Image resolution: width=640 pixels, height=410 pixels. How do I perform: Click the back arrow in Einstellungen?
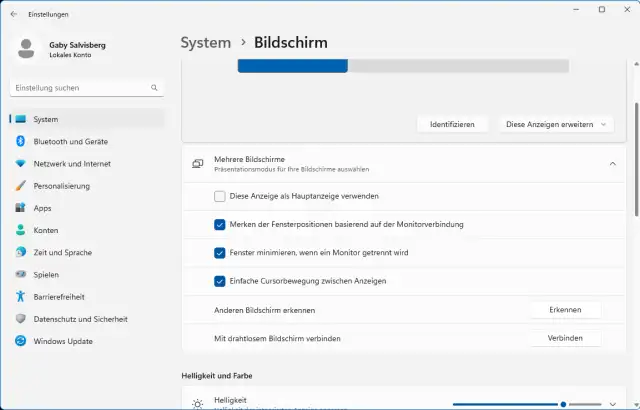(13, 15)
